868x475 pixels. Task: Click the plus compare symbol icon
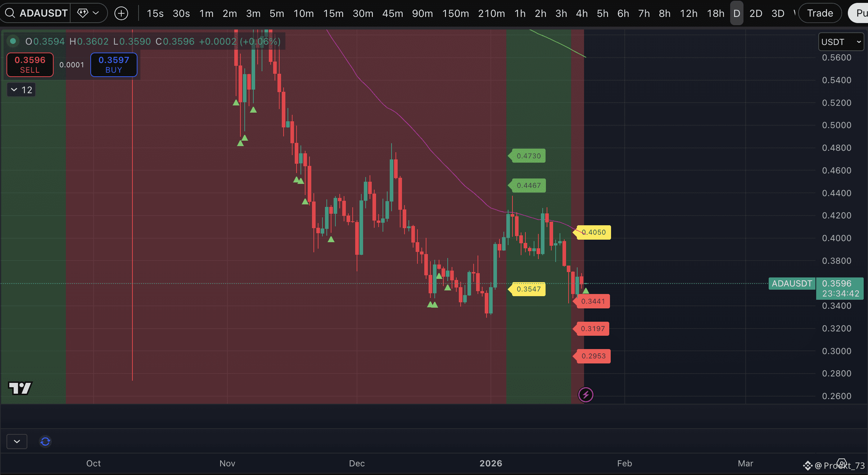pos(121,13)
